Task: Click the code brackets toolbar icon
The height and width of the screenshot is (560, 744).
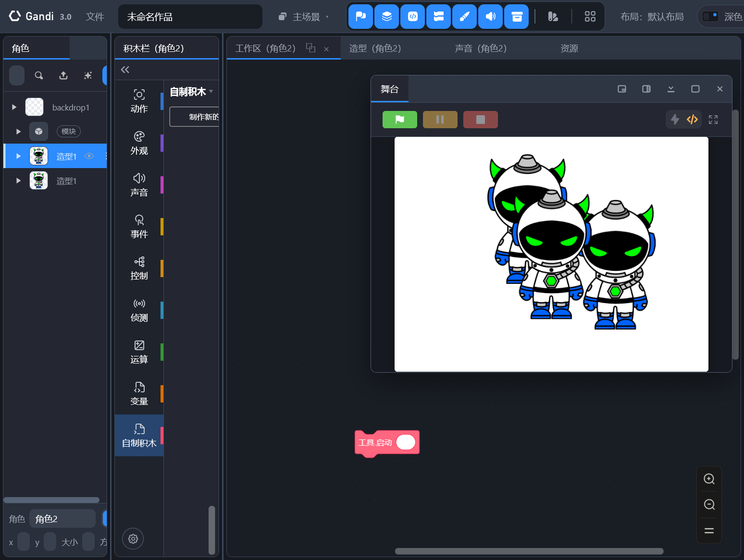Action: (x=412, y=17)
